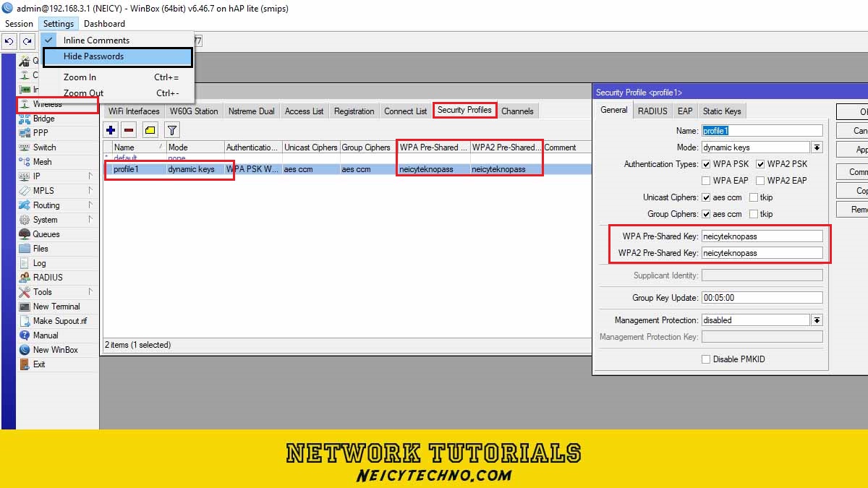
Task: Switch to the Channels tab
Action: (x=517, y=111)
